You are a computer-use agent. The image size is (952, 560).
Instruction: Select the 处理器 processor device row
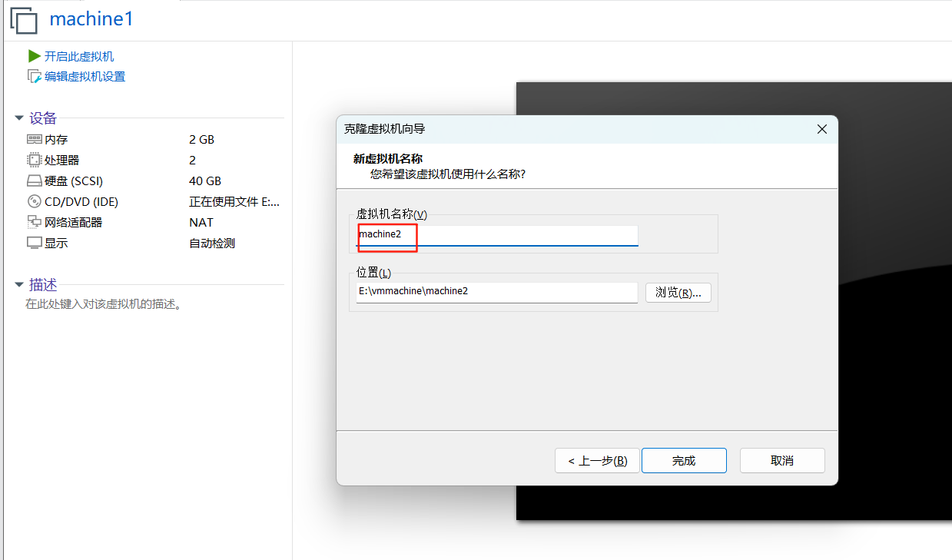pos(154,160)
